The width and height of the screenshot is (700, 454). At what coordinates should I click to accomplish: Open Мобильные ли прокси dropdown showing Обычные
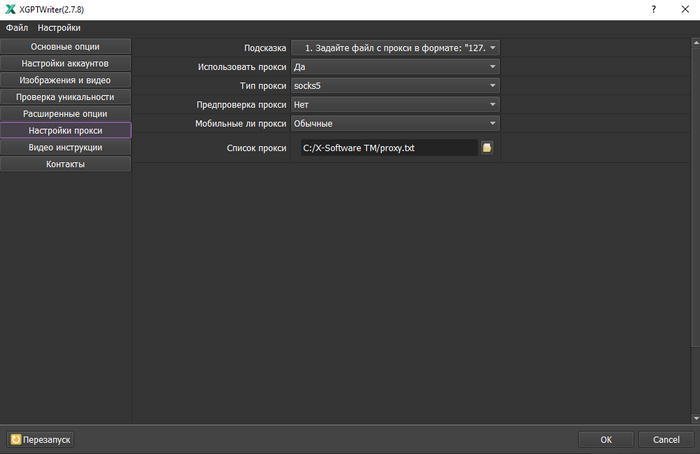tap(395, 123)
